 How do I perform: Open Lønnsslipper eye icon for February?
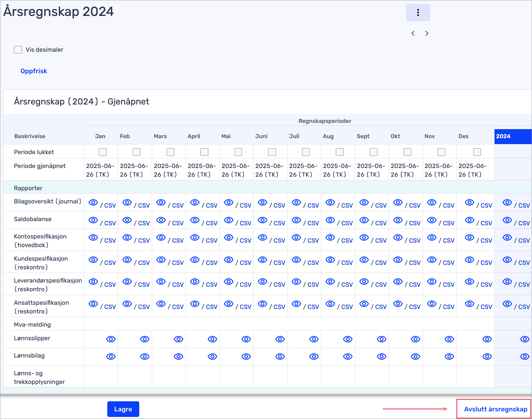pyautogui.click(x=144, y=339)
